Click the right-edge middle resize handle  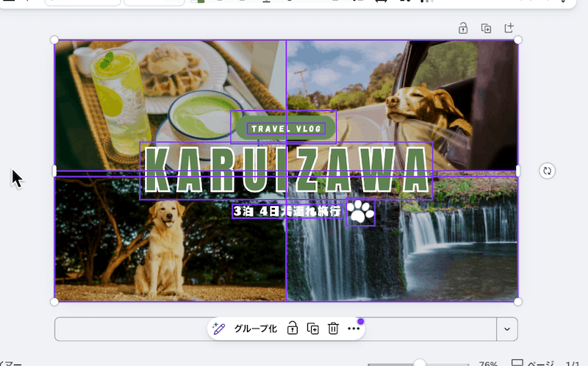518,171
